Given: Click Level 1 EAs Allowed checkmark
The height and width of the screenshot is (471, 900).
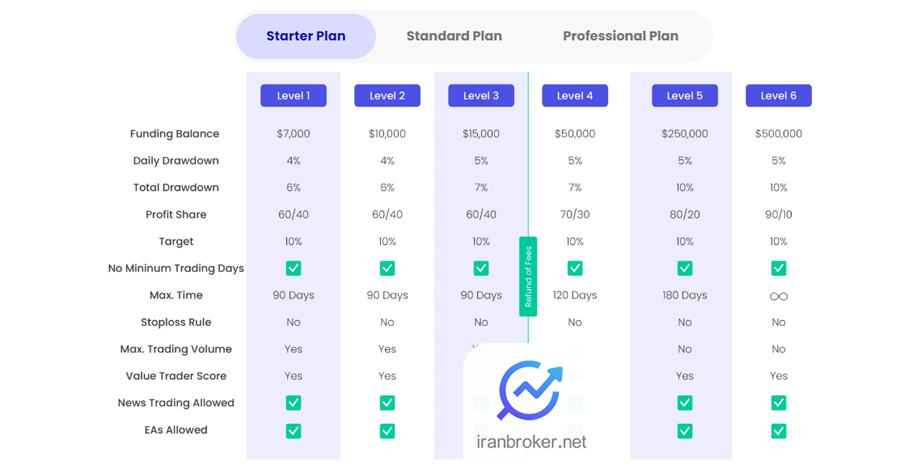Looking at the screenshot, I should (x=293, y=431).
